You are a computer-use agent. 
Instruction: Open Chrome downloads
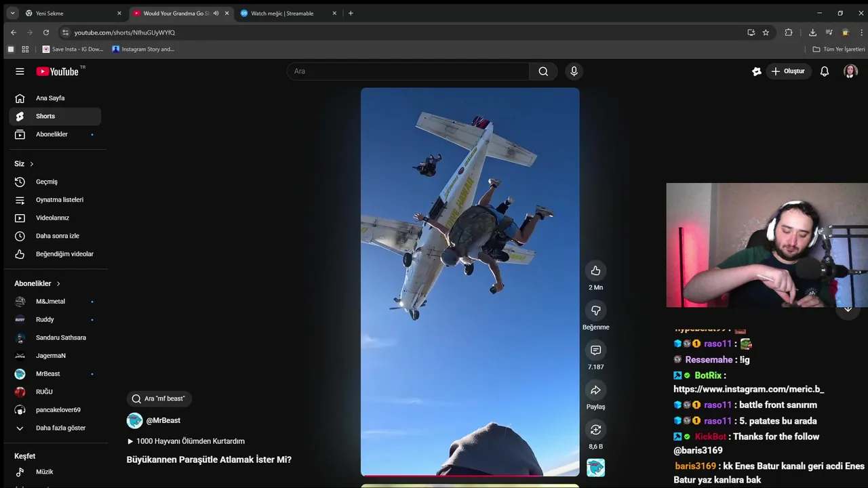[812, 32]
